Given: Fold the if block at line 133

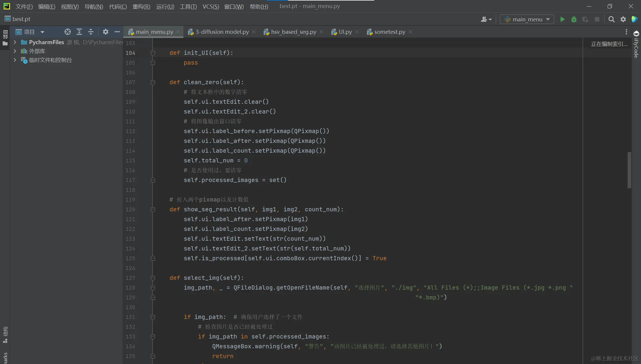Looking at the screenshot, I should [153, 337].
